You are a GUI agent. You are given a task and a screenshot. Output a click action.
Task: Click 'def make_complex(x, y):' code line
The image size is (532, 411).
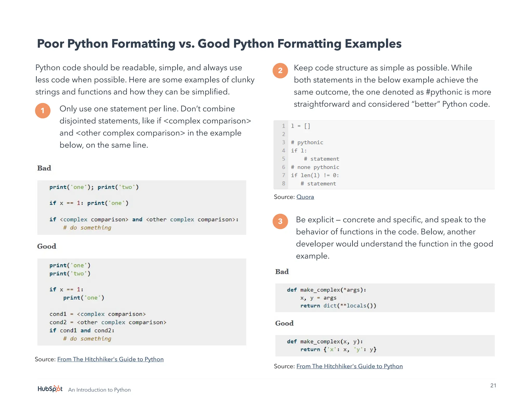point(325,342)
